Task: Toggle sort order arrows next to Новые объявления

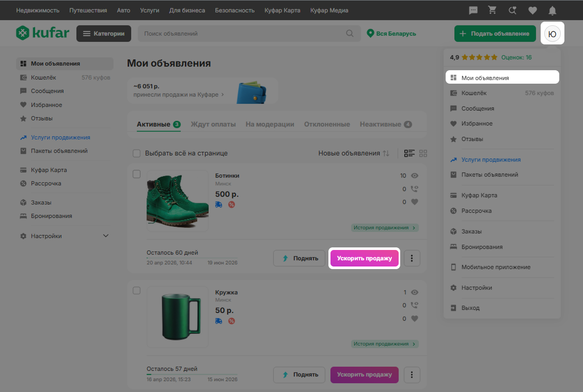Action: (x=386, y=153)
